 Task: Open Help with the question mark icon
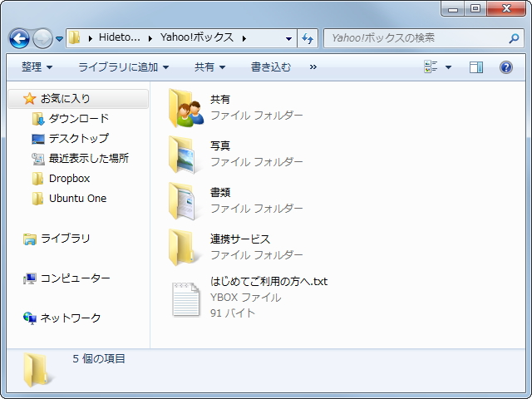point(506,67)
